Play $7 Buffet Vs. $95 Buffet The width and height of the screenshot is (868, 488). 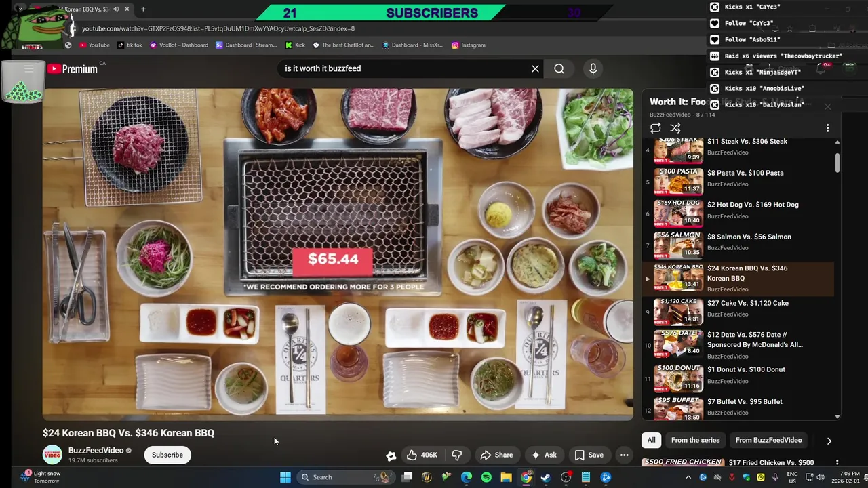tap(738, 407)
